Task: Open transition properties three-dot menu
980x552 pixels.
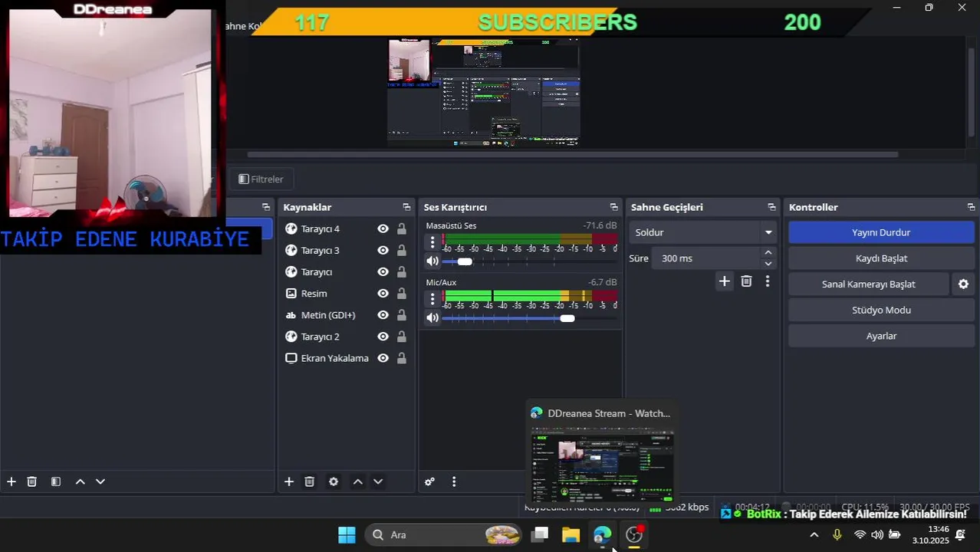Action: [x=768, y=281]
